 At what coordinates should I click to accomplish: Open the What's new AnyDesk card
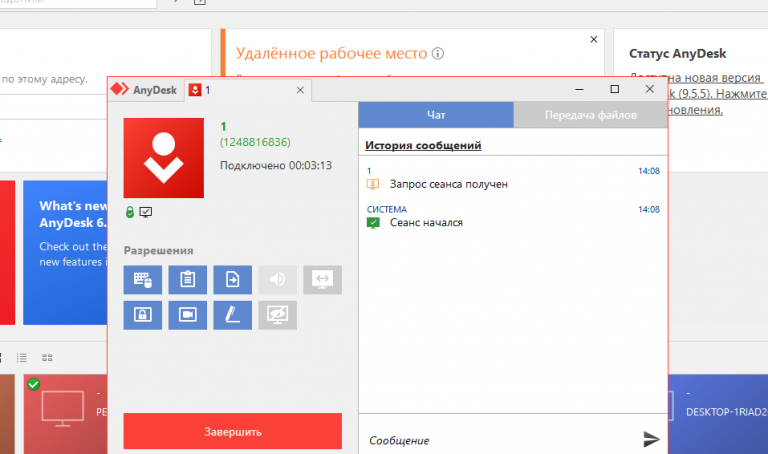coord(65,252)
